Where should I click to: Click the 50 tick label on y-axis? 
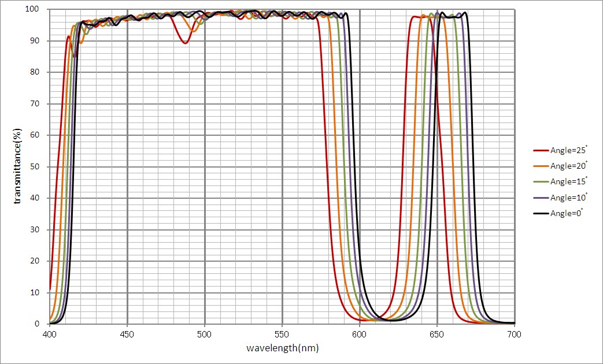pyautogui.click(x=39, y=167)
